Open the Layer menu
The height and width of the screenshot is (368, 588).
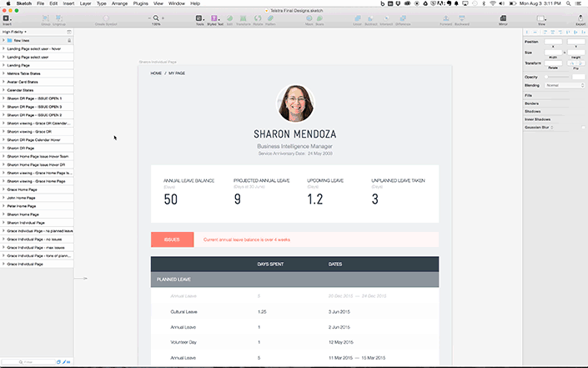tap(85, 3)
